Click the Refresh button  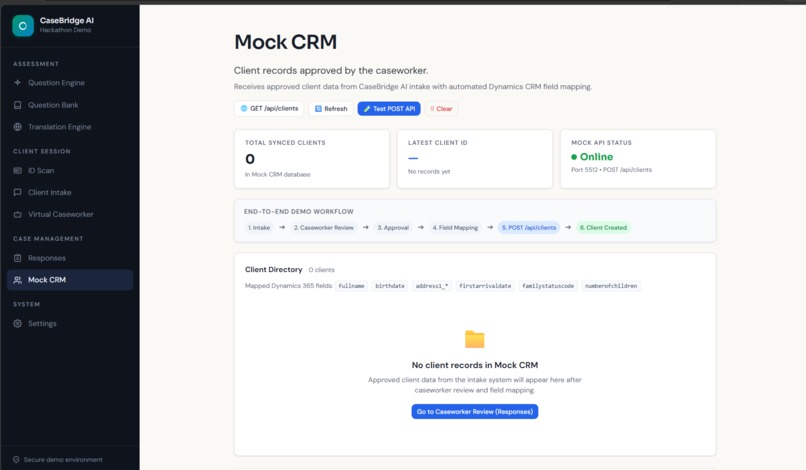pyautogui.click(x=331, y=109)
